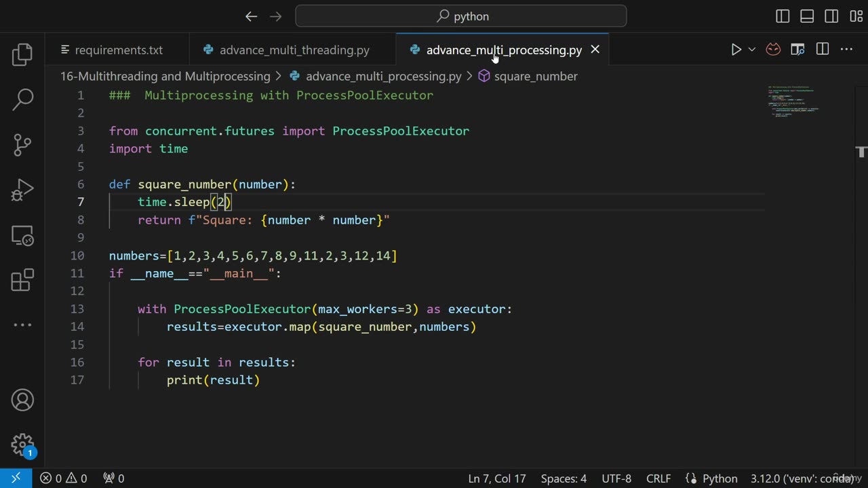Click the Ln 7, Col 17 position indicator
The width and height of the screenshot is (868, 488).
497,479
